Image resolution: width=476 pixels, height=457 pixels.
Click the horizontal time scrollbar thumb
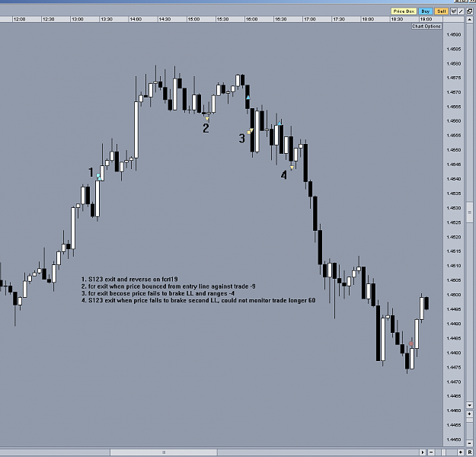pyautogui.click(x=164, y=452)
